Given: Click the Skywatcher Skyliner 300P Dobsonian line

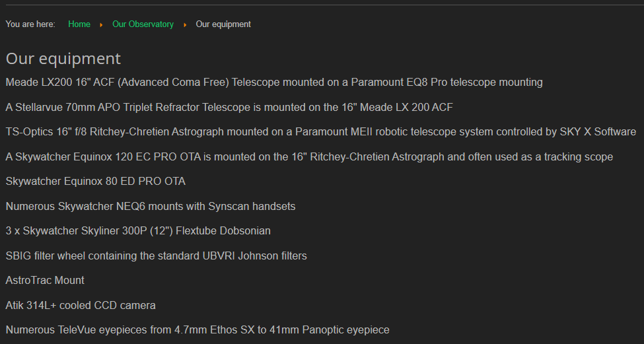Looking at the screenshot, I should [138, 231].
